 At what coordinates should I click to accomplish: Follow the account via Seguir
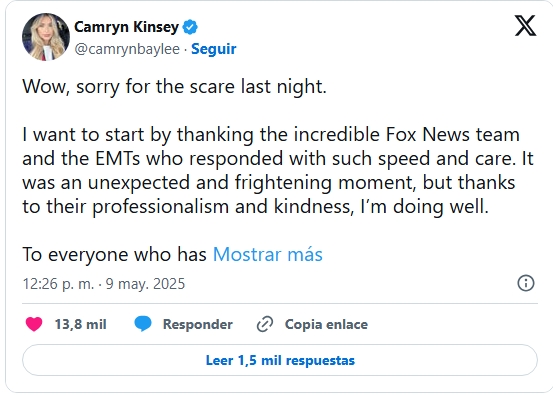(x=214, y=49)
